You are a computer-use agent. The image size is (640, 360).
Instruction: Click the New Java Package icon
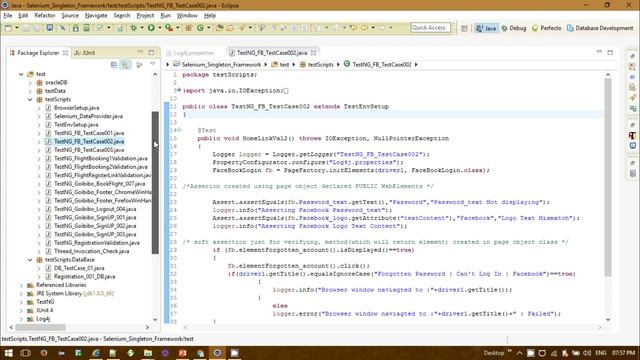click(189, 28)
